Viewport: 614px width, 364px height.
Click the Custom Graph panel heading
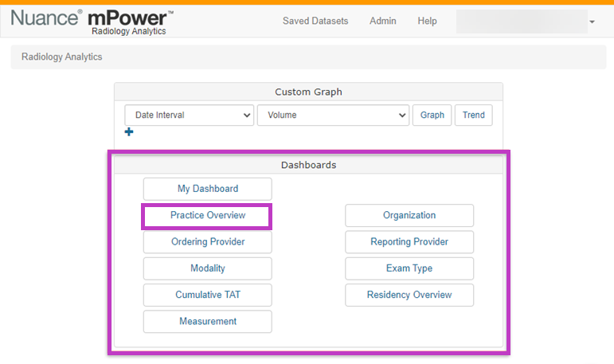pos(308,92)
